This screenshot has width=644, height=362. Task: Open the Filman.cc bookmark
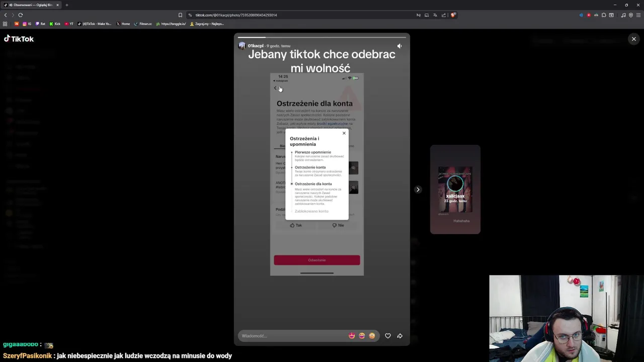tap(143, 24)
